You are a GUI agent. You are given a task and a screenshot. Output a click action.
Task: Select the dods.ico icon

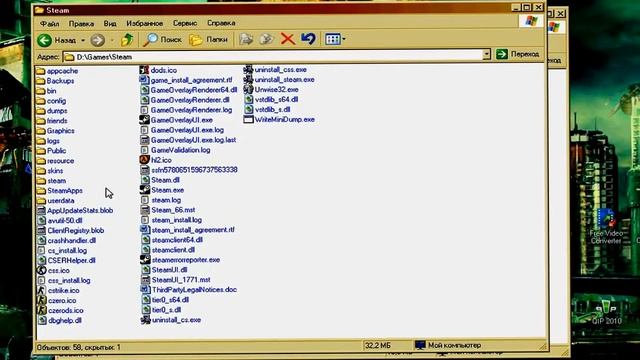click(x=144, y=70)
